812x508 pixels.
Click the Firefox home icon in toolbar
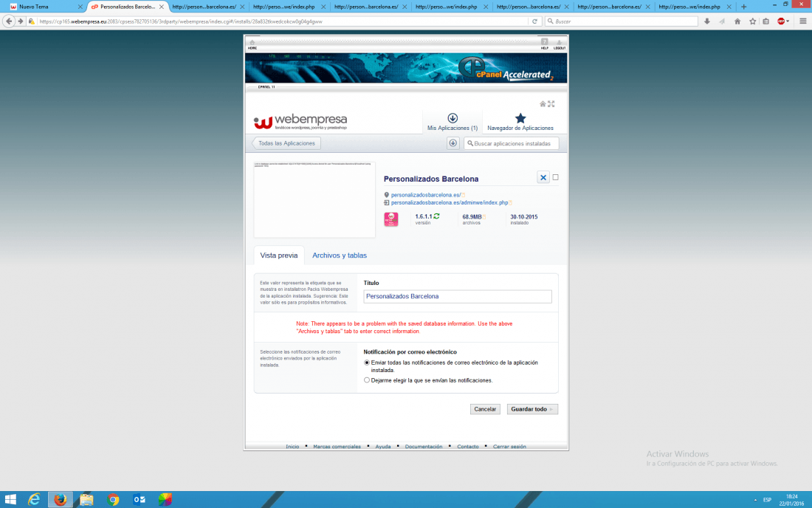tap(737, 21)
